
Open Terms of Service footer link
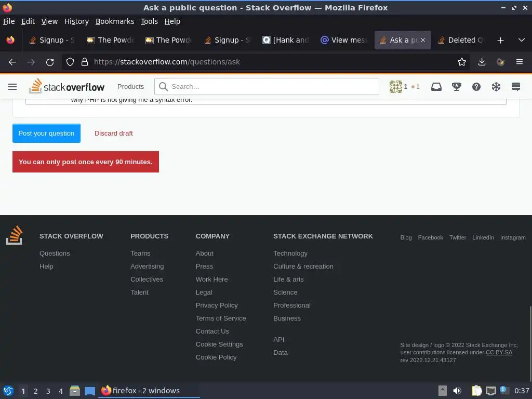(220, 318)
